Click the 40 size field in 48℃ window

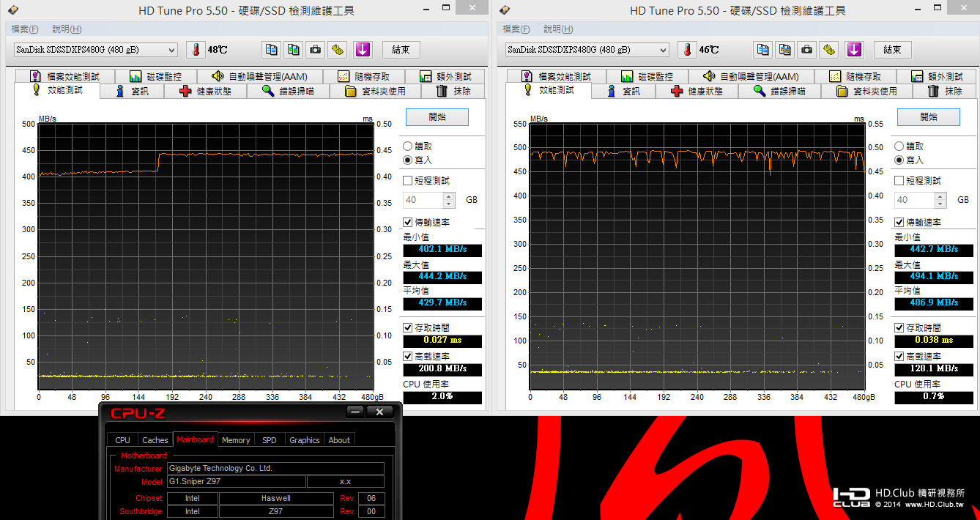[x=423, y=200]
